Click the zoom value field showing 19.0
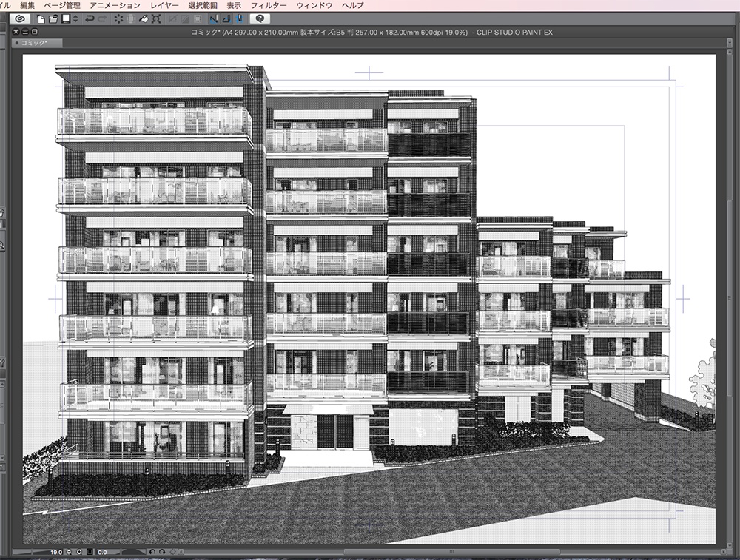740x560 pixels. point(55,551)
